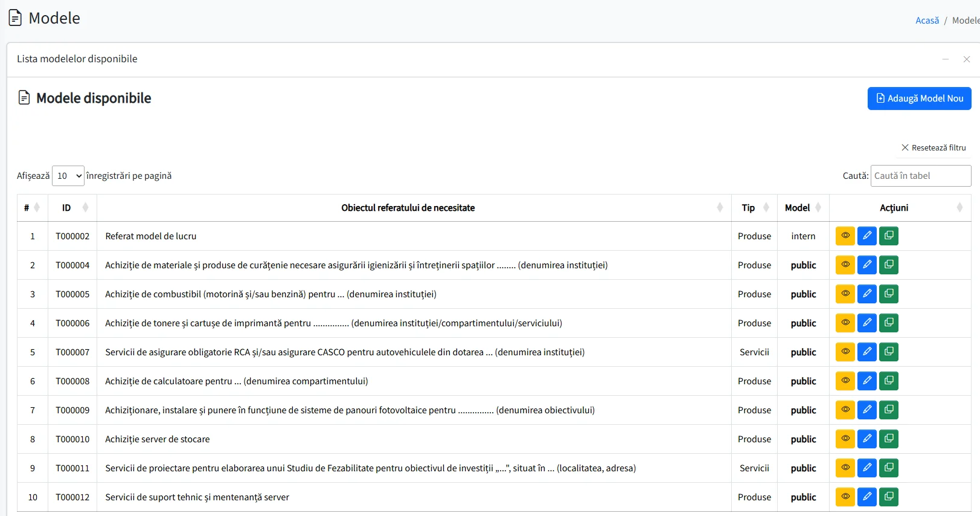
Task: Click the intern model value for T000002
Action: click(x=803, y=236)
